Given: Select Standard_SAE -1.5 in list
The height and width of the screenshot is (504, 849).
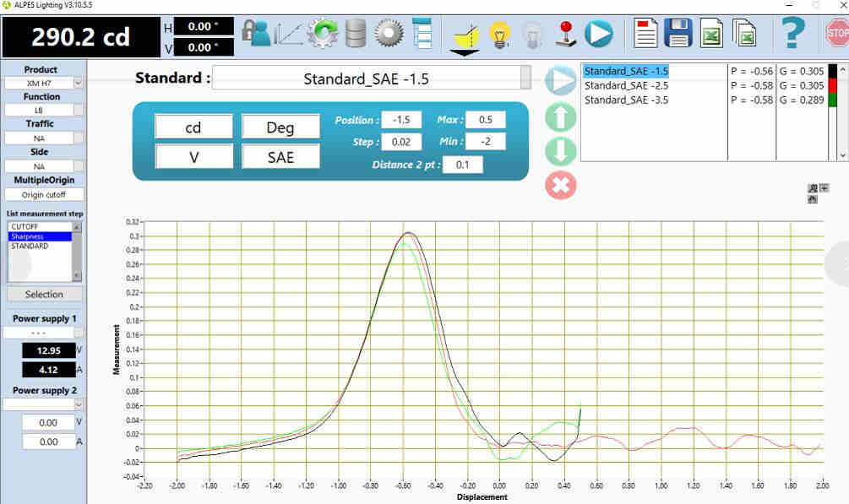Looking at the screenshot, I should pos(626,71).
